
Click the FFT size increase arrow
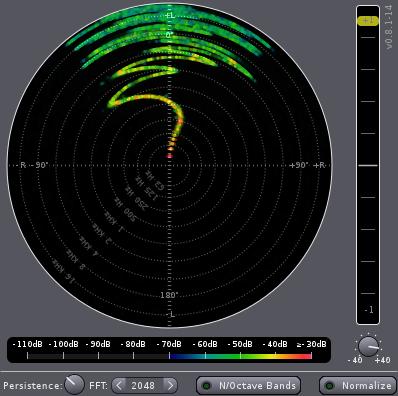tap(170, 386)
